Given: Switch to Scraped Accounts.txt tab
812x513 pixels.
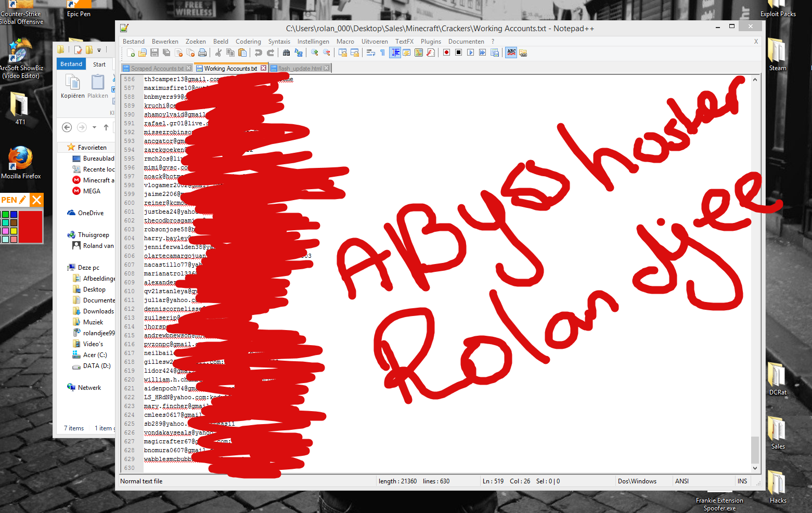Looking at the screenshot, I should pyautogui.click(x=157, y=68).
